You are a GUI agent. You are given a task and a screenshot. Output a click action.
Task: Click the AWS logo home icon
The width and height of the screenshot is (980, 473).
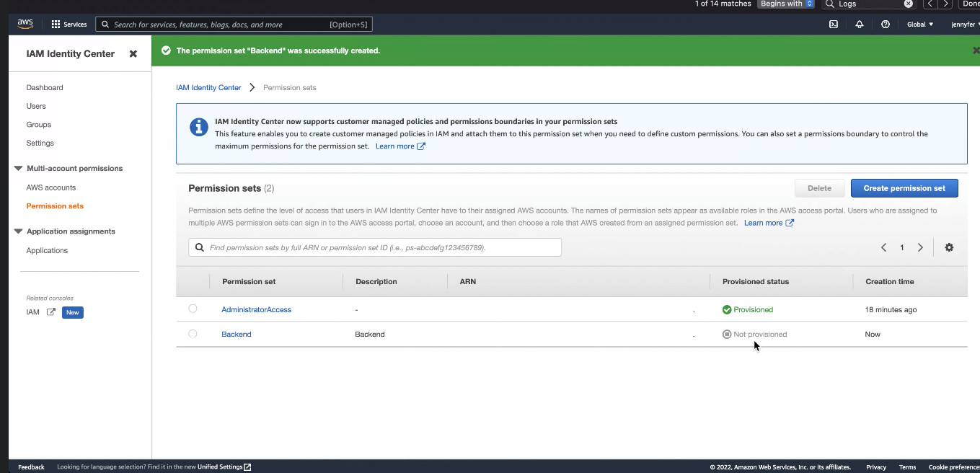pos(25,24)
